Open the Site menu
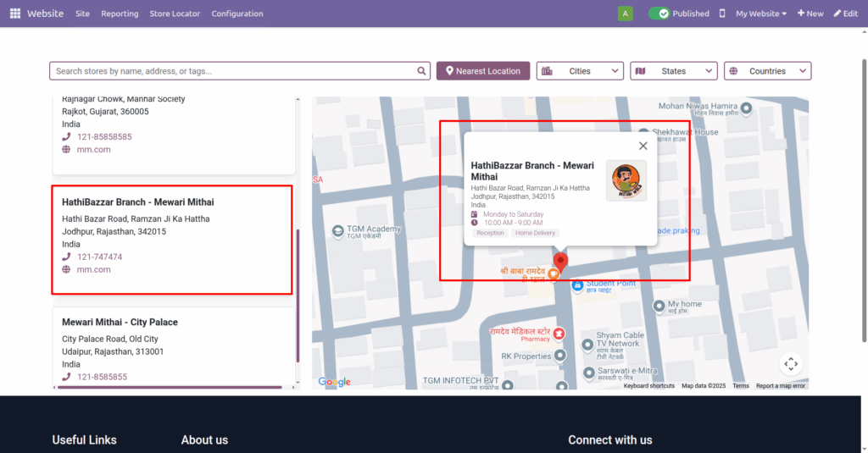The image size is (868, 453). [x=82, y=14]
